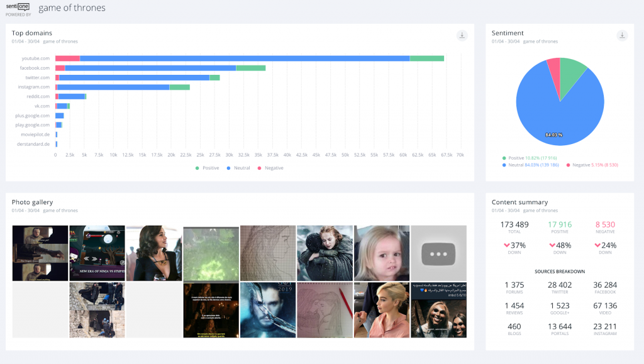Click the youtube.com neutral blue bar
This screenshot has height=364, width=644.
(x=245, y=58)
